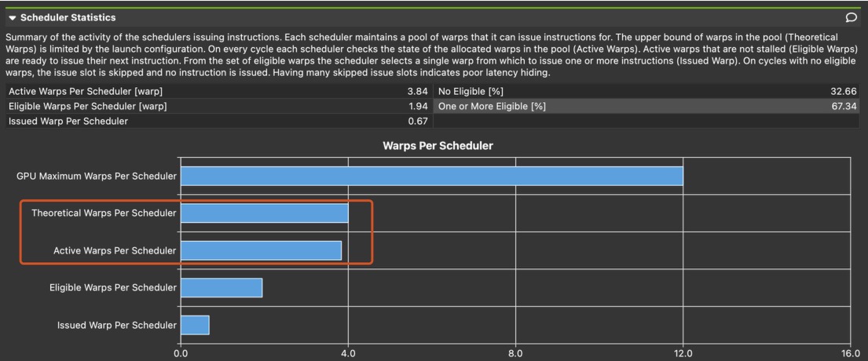This screenshot has width=868, height=361.
Task: Open the comment bubble icon for this section
Action: click(851, 17)
